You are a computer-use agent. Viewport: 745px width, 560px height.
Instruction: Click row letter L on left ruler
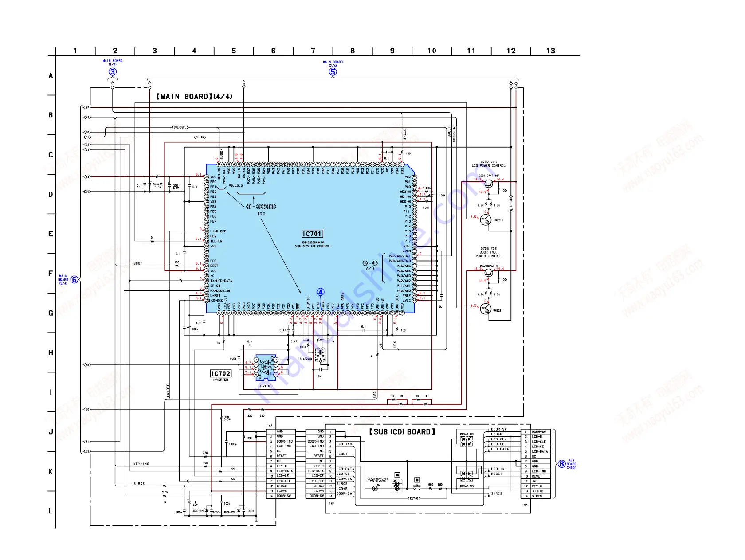51,511
